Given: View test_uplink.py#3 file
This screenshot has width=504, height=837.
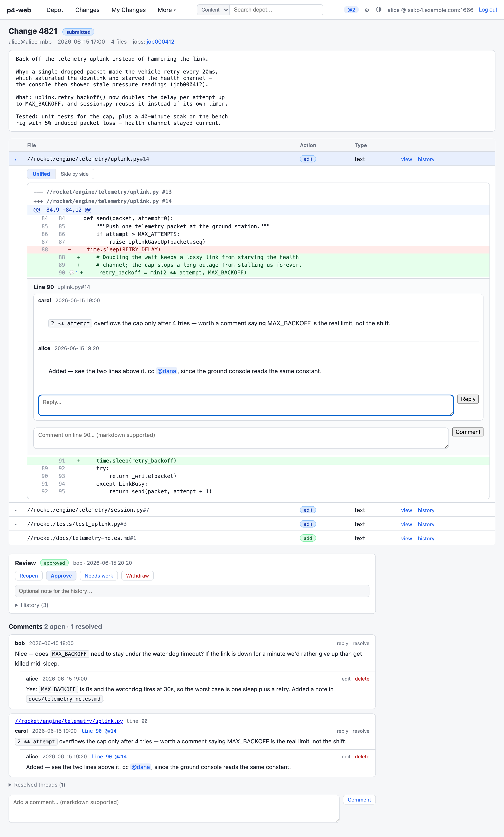Looking at the screenshot, I should click(407, 525).
